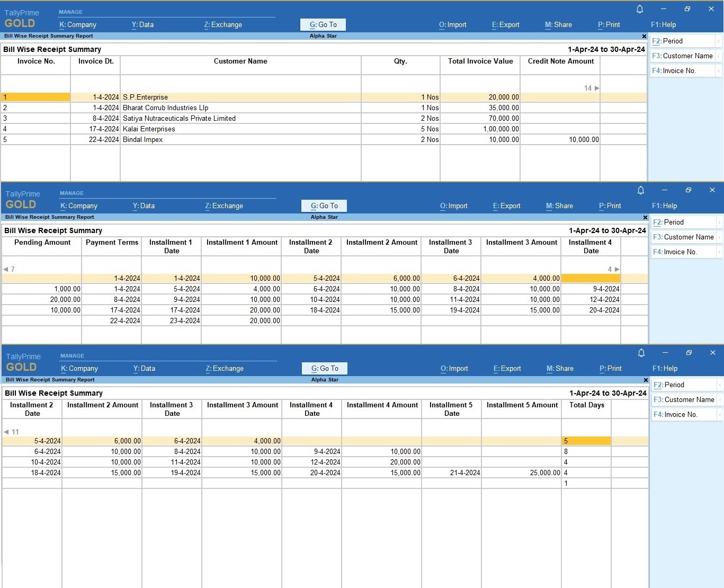Click the notification bell in the bottom window
The width and height of the screenshot is (724, 588).
641,353
